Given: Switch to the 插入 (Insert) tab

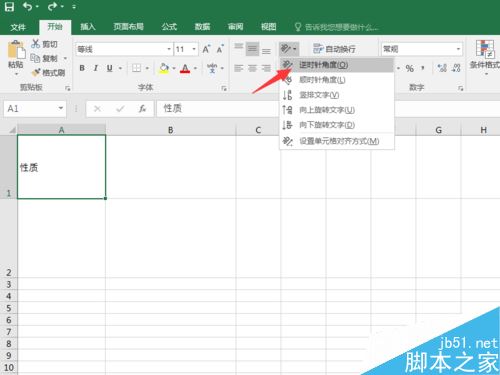Looking at the screenshot, I should tap(88, 27).
